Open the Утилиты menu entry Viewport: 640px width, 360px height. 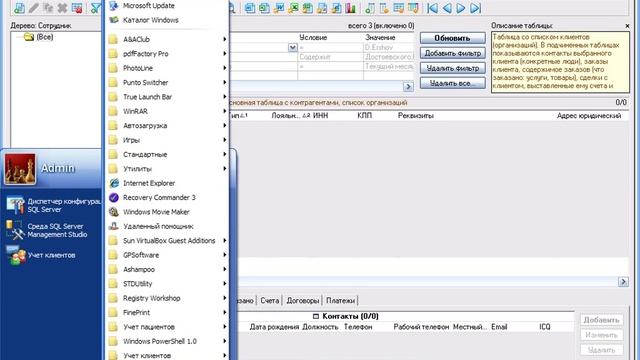pos(167,169)
